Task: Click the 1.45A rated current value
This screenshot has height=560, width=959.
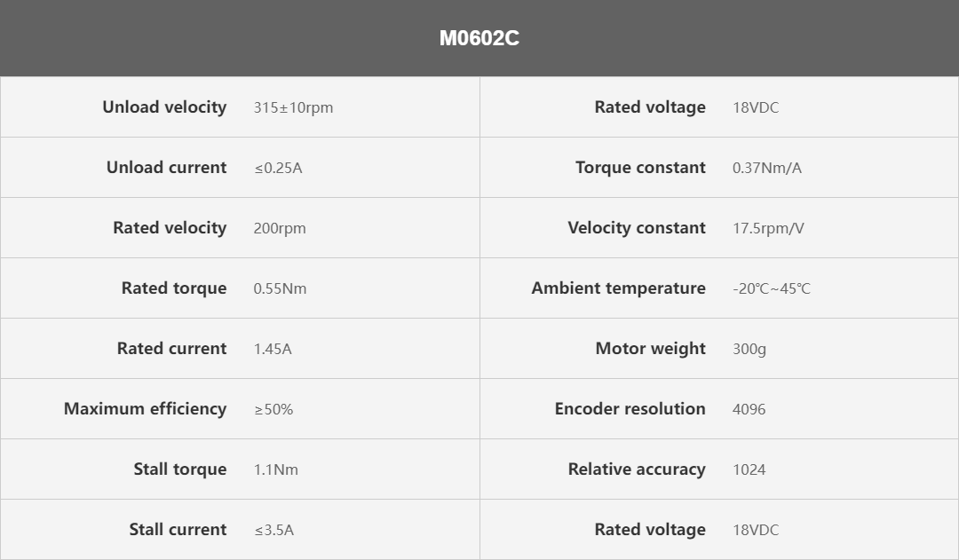Action: coord(273,349)
